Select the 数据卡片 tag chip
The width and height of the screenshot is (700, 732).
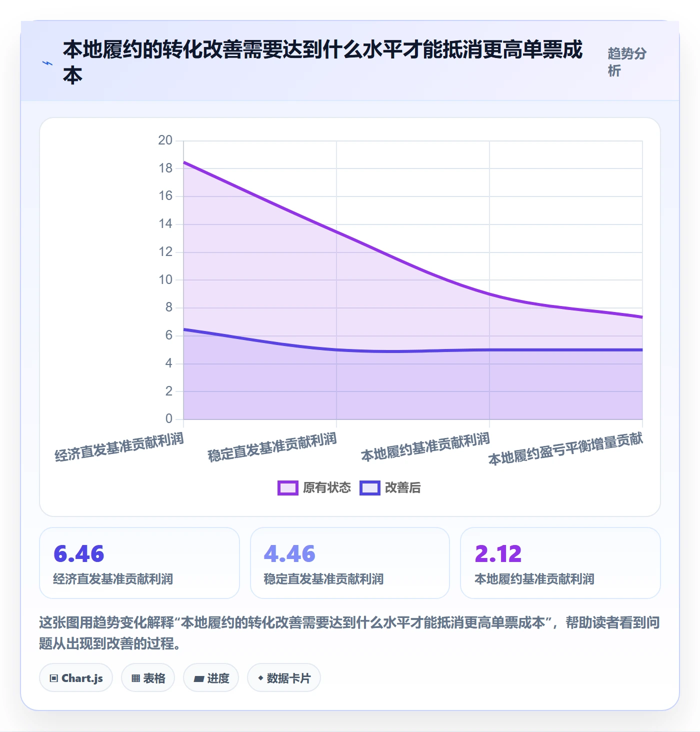coord(284,678)
